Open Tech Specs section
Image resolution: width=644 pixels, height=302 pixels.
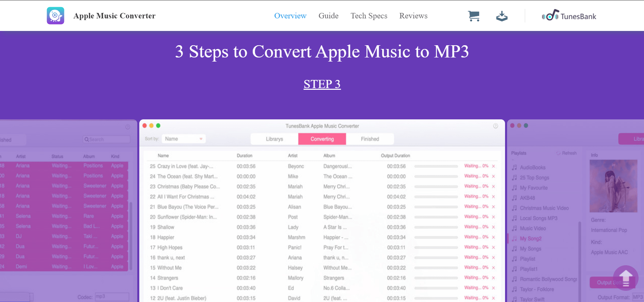pos(369,16)
